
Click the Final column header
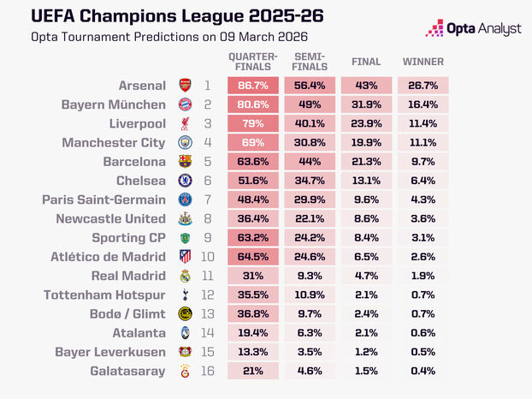366,62
